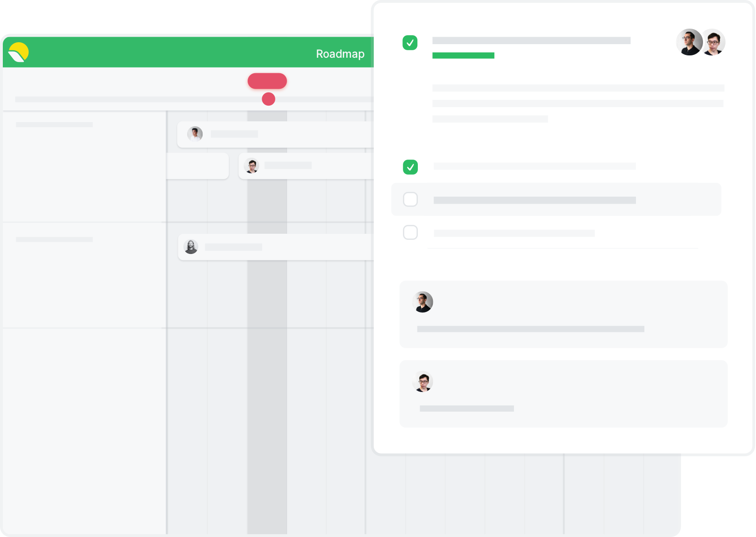Click first assignee avatar at panel top
This screenshot has width=756, height=537.
[689, 42]
